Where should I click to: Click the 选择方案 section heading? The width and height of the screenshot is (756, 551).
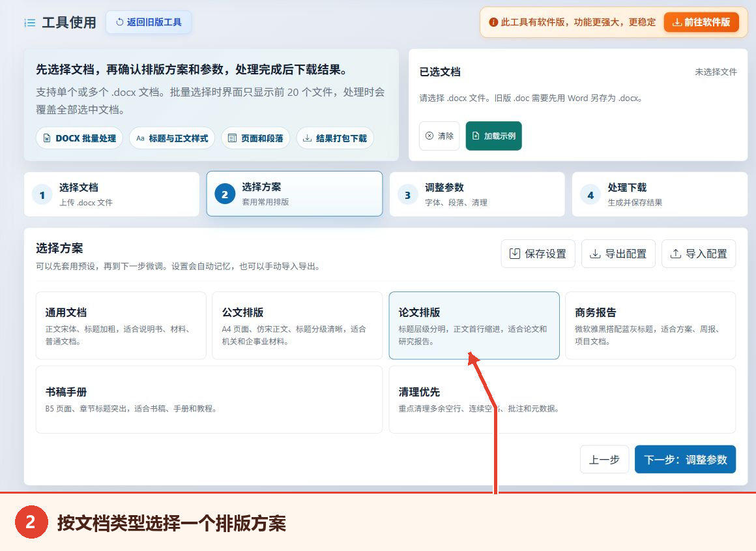pyautogui.click(x=59, y=248)
